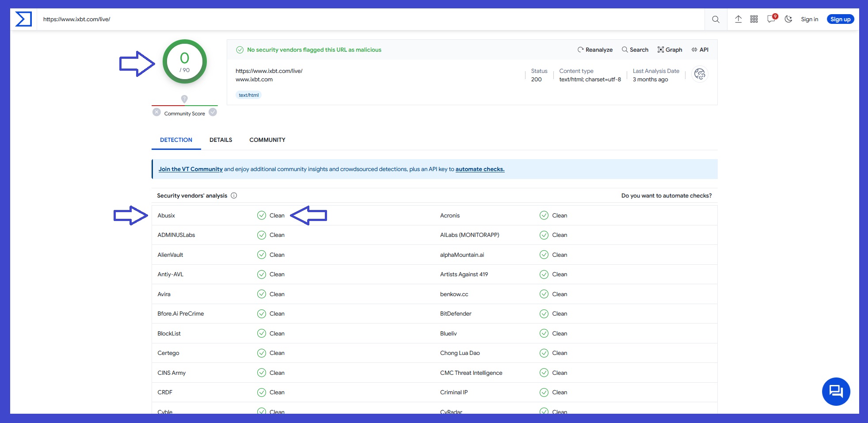Click the Criminal IP vendor name
This screenshot has height=423, width=868.
(454, 393)
